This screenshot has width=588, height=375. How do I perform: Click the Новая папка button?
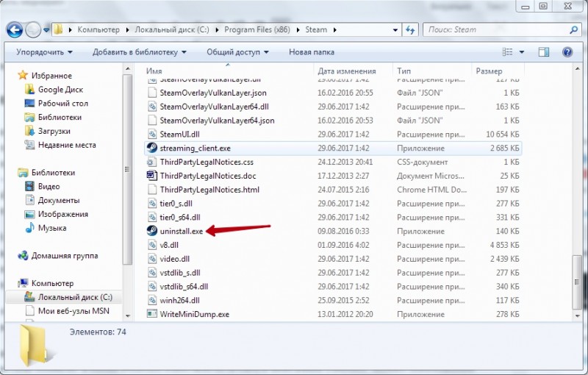pos(311,52)
